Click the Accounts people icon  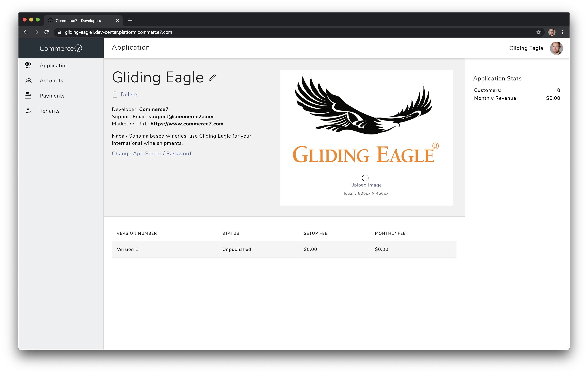[28, 81]
